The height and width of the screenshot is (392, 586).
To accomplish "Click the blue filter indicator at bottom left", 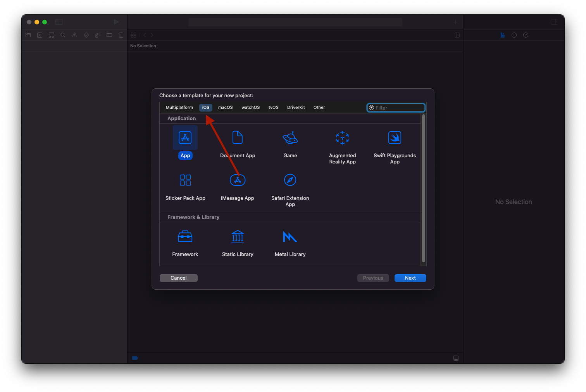I will tap(135, 358).
